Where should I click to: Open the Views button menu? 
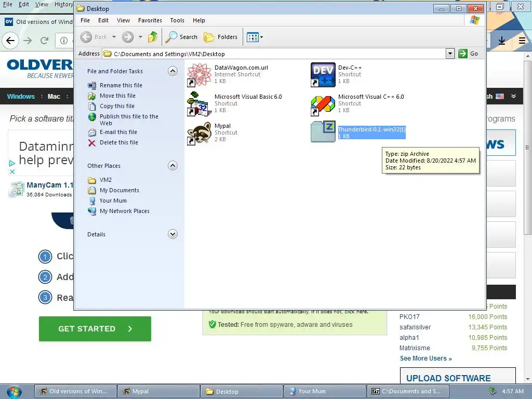[x=255, y=37]
